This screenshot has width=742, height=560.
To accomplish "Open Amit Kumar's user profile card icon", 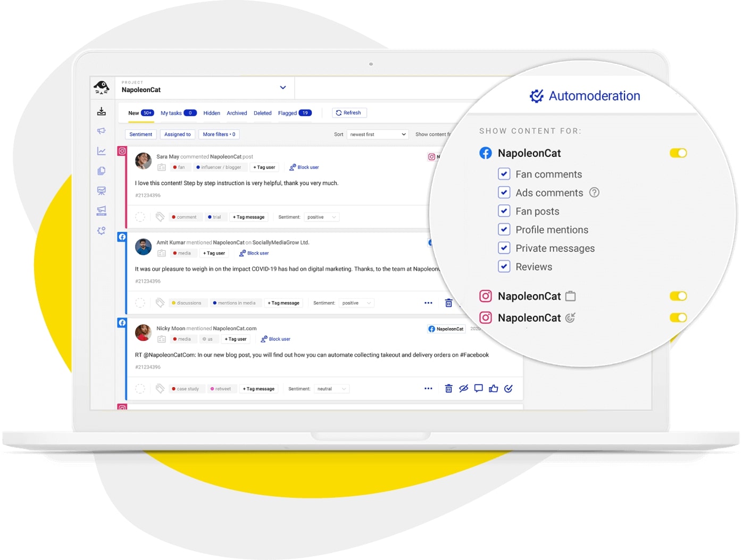I will 162,254.
